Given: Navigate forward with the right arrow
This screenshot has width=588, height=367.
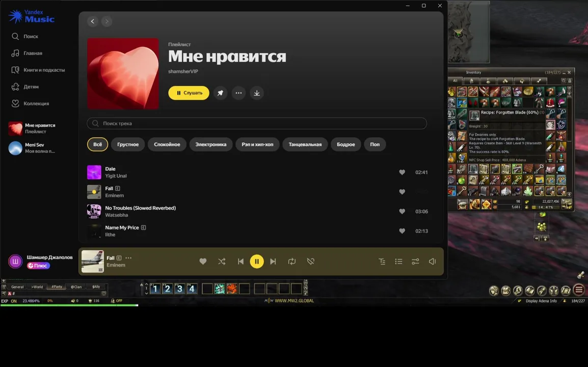Looking at the screenshot, I should coord(106,21).
